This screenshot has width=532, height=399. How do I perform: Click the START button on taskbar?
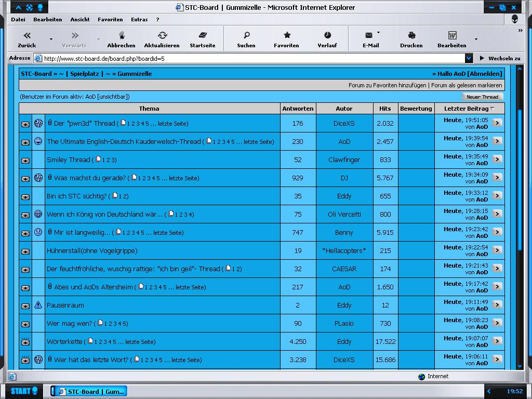click(x=24, y=391)
